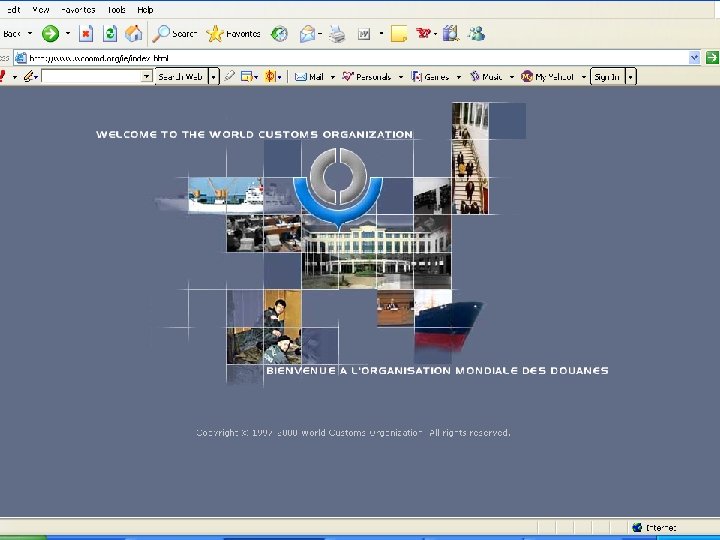The height and width of the screenshot is (540, 720).
Task: Click the highlighter icon after Search Web
Action: point(230,76)
